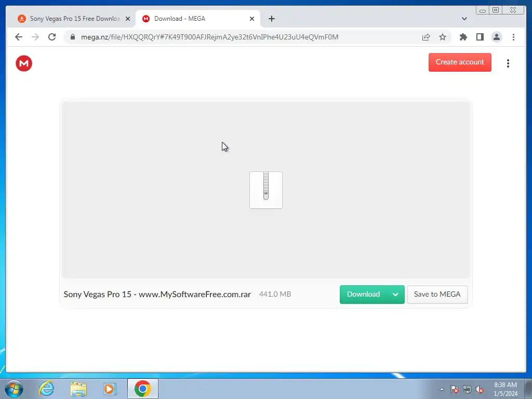
Task: Close the Download - MEGA tab
Action: [252, 19]
